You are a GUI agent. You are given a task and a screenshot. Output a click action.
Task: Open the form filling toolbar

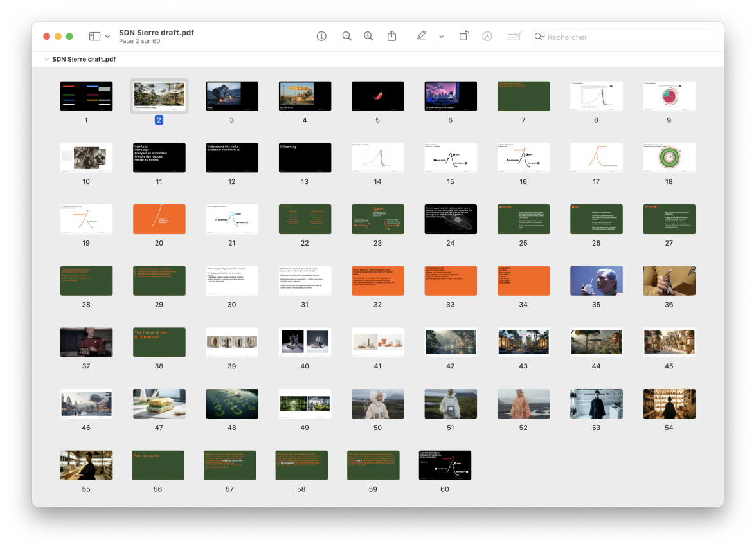click(514, 37)
